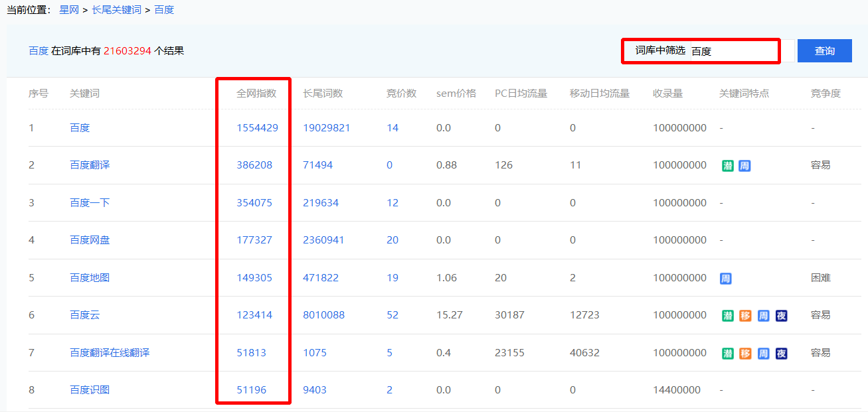This screenshot has height=412, width=868.
Task: Focus the 词库中筛选 filter input field
Action: [742, 51]
